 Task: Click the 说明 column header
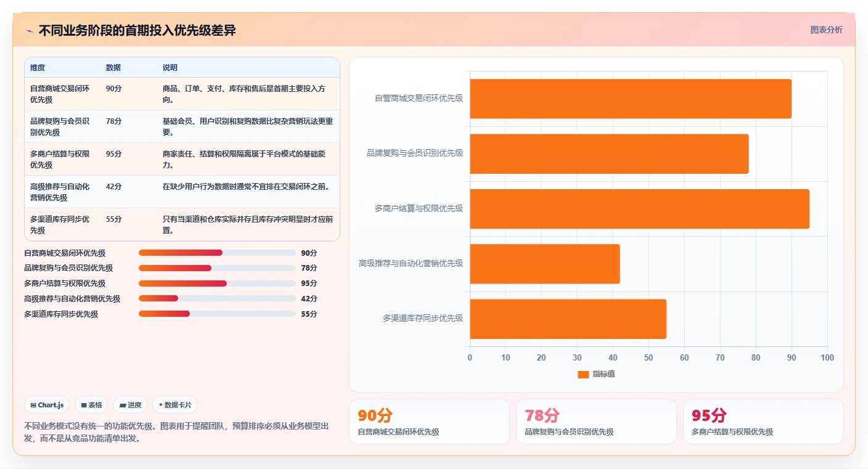pos(170,68)
